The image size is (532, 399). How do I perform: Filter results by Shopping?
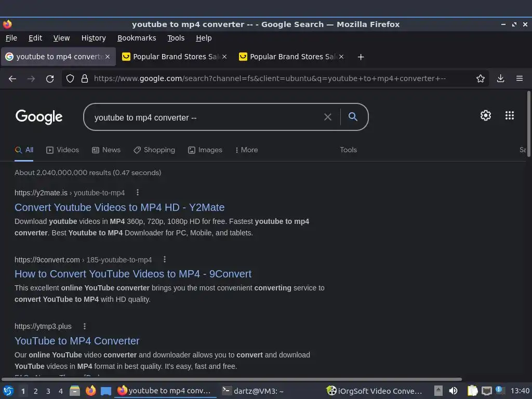pos(154,150)
